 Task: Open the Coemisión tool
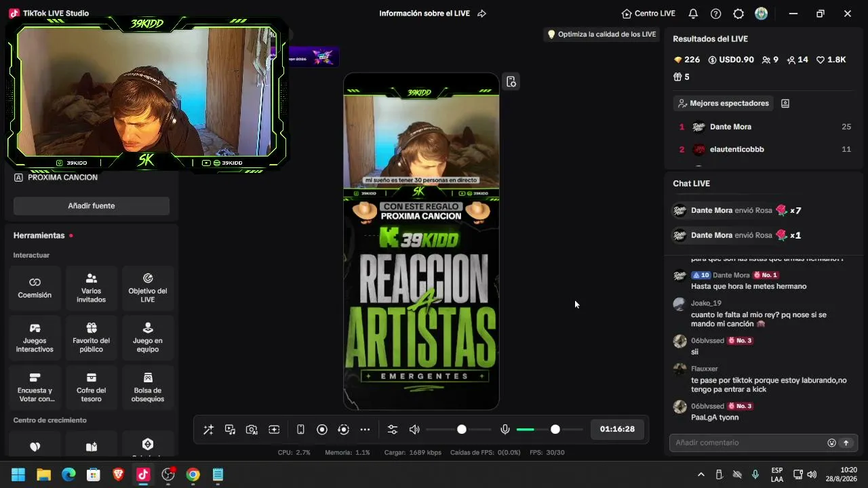[35, 288]
